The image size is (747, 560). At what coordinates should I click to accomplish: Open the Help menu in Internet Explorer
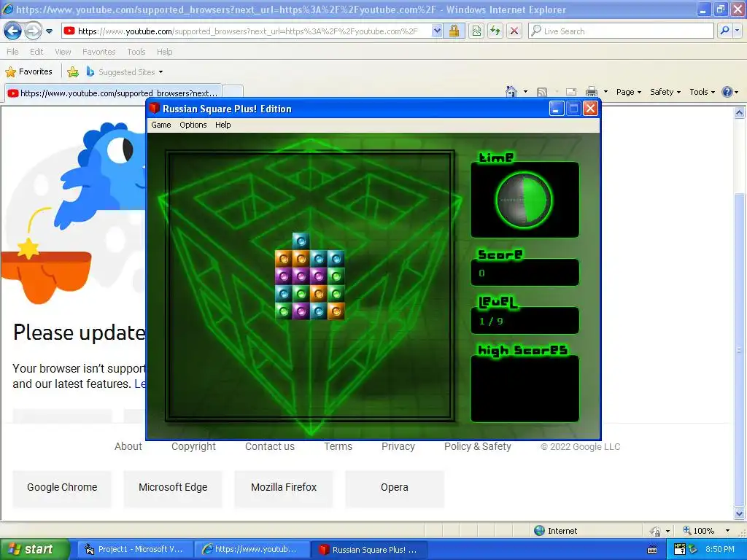pyautogui.click(x=164, y=52)
